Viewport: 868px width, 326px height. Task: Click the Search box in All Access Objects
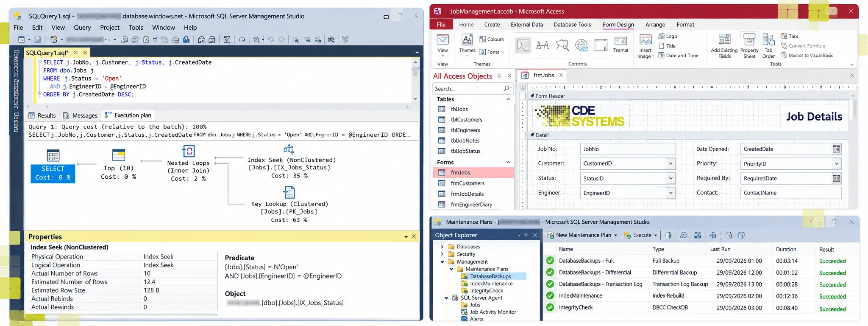coord(472,88)
